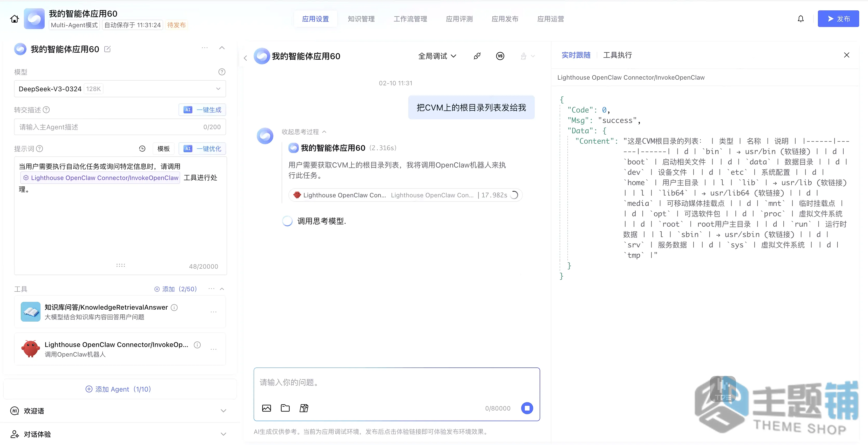Viewport: 868px width, 445px height.
Task: Click the link/connection icon in chat header
Action: (477, 56)
